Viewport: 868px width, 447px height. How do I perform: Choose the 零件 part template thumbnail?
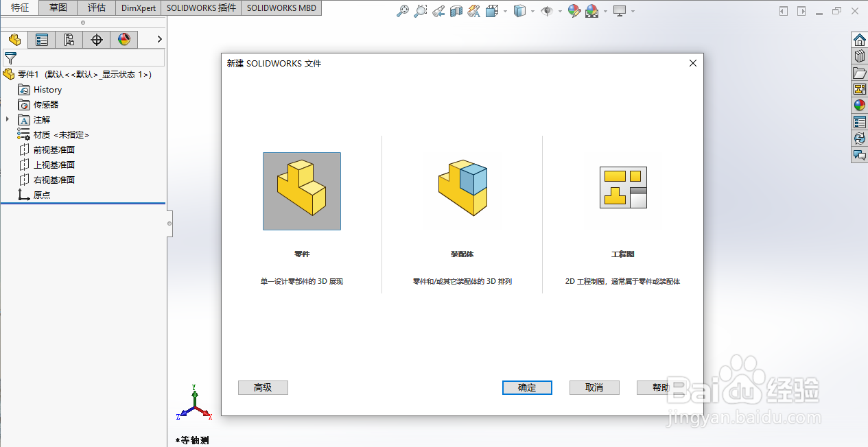pos(302,191)
